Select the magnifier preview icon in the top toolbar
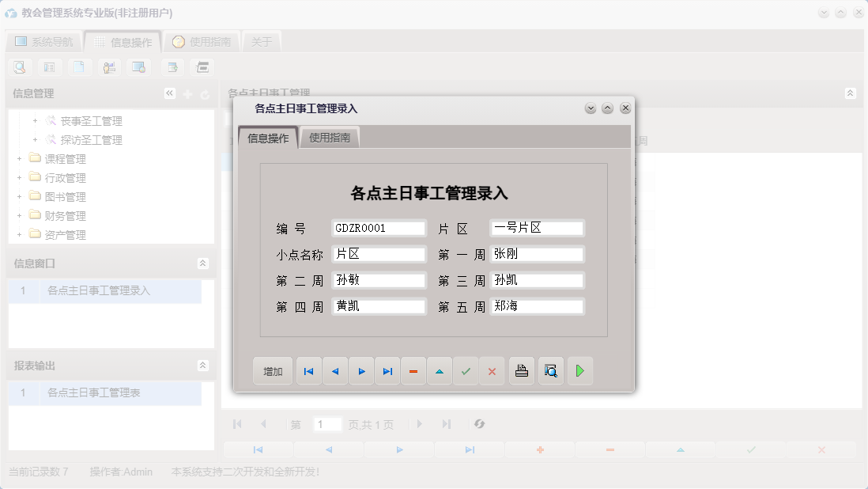The height and width of the screenshot is (489, 868). (x=19, y=67)
